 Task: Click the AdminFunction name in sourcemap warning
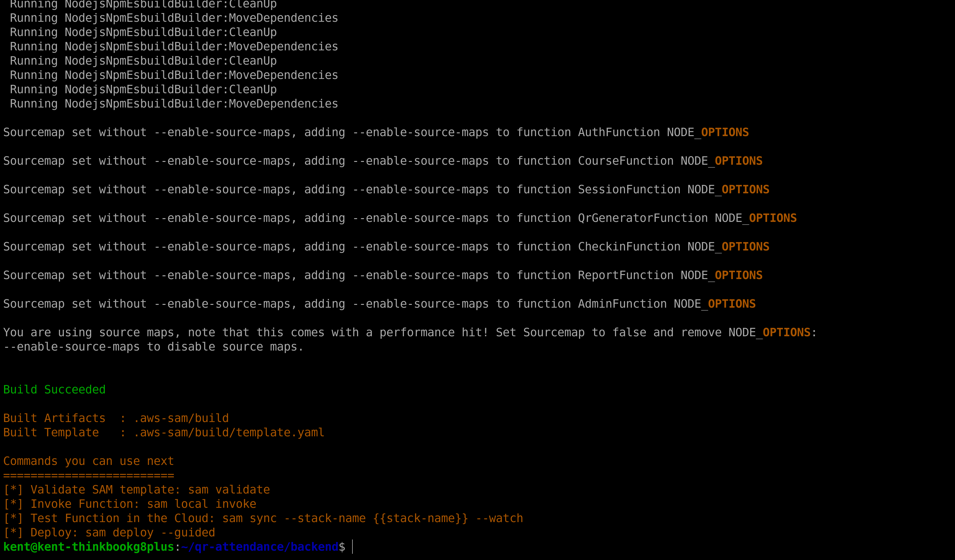click(622, 304)
